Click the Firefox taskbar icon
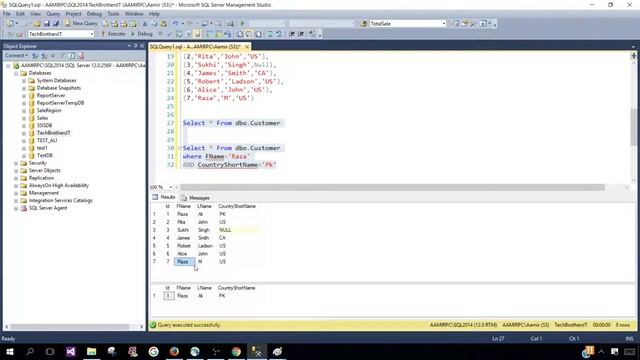Image resolution: width=640 pixels, height=360 pixels. 174,351
